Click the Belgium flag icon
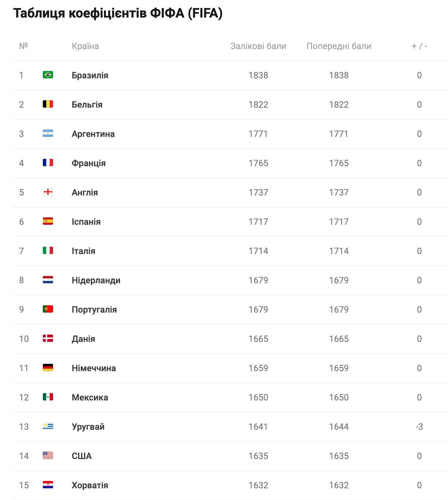448x500 pixels. 48,104
